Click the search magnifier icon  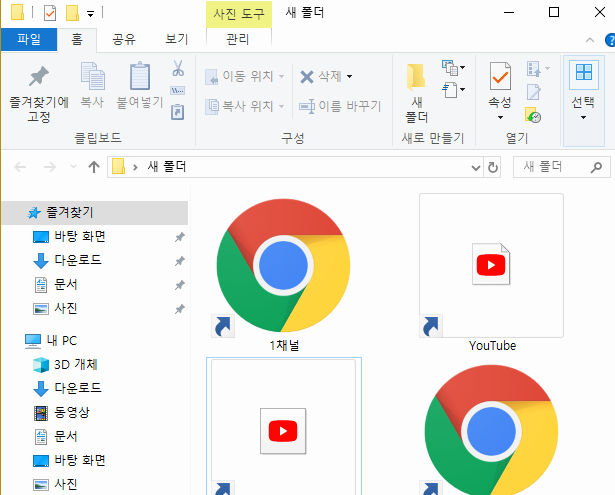click(596, 167)
